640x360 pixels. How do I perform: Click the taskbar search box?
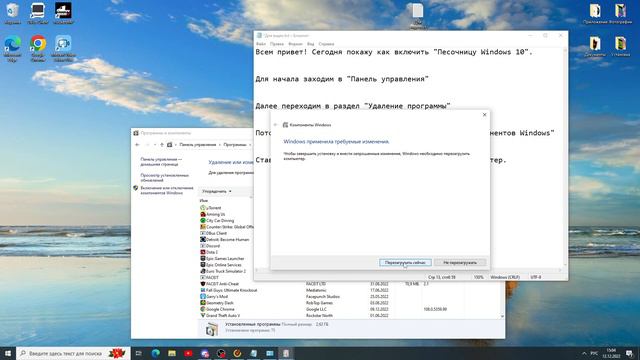point(73,353)
